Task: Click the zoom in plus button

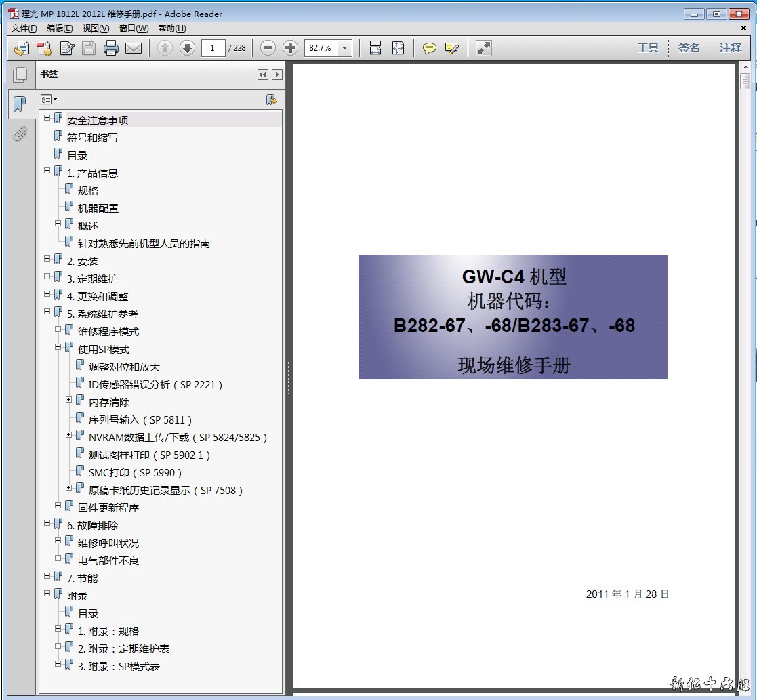Action: pos(290,48)
